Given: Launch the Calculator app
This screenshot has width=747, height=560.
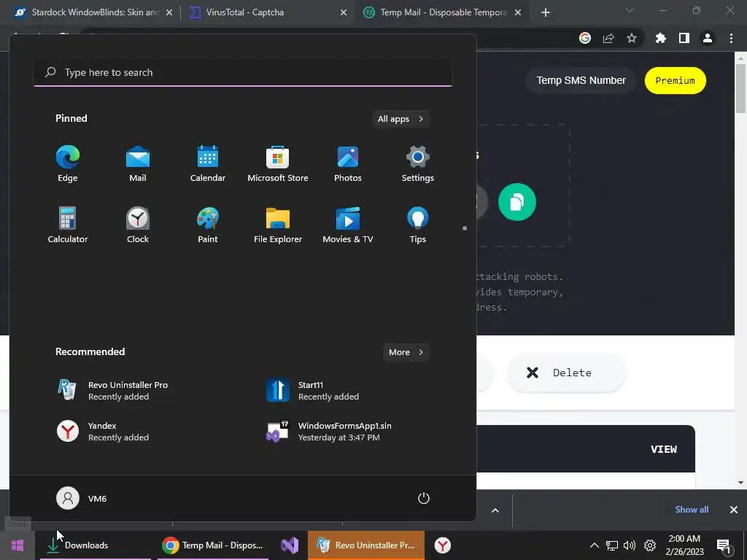Looking at the screenshot, I should (68, 226).
